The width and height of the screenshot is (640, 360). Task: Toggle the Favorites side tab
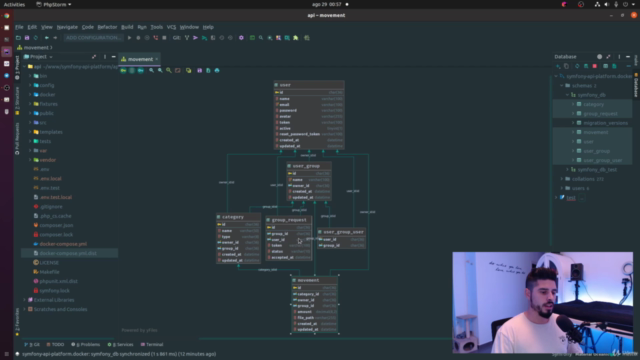17,322
